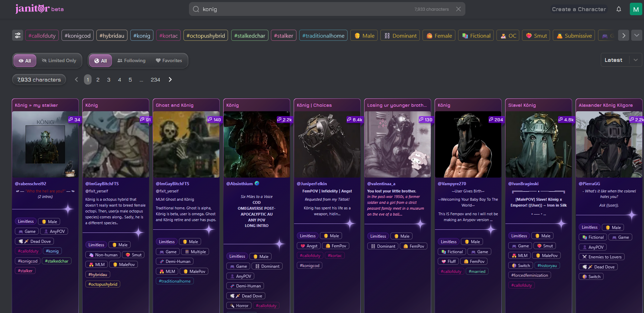This screenshot has height=313, width=644.
Task: Open the Ghost and König card image
Action: pyautogui.click(x=186, y=144)
